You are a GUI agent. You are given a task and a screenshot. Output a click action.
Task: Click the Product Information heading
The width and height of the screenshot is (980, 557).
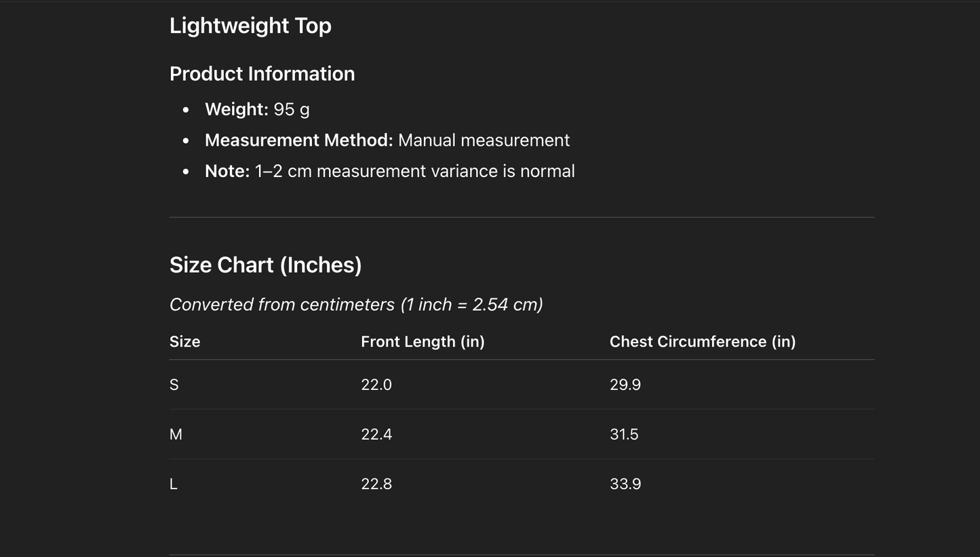262,74
